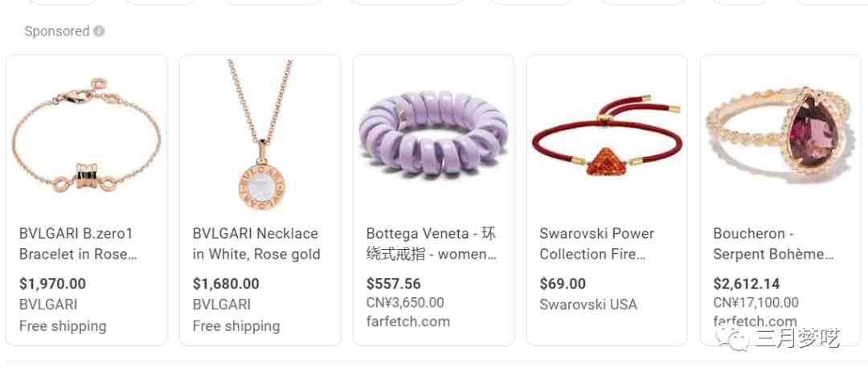This screenshot has height=376, width=868.
Task: Click the WeChat watermark logo icon
Action: (732, 337)
